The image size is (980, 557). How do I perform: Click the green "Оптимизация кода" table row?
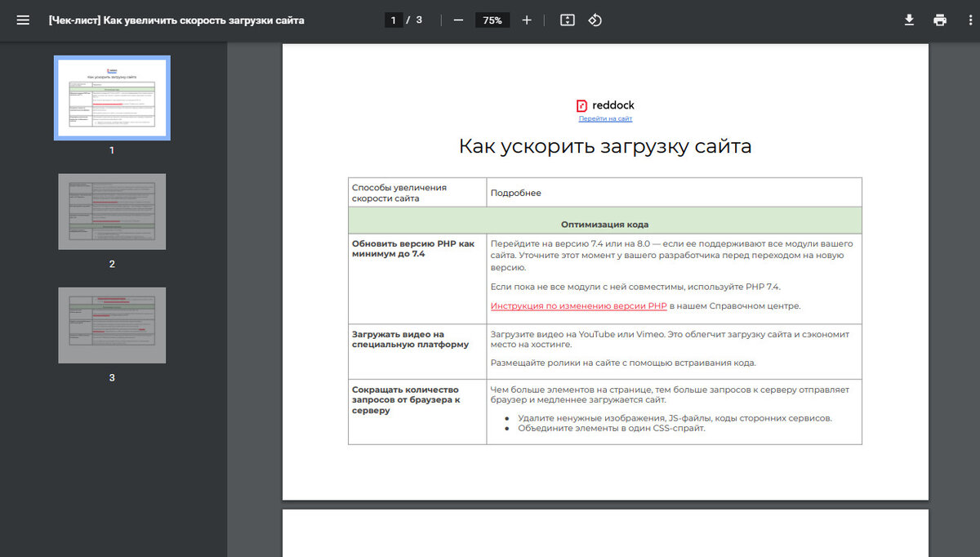604,224
